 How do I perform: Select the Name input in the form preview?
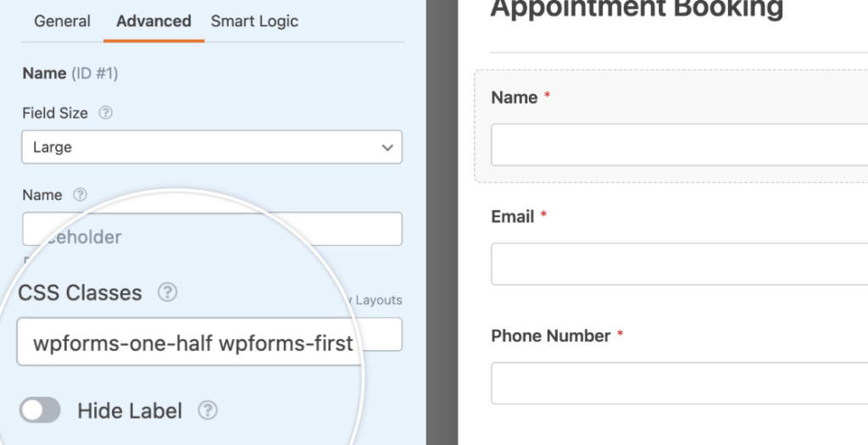click(679, 144)
